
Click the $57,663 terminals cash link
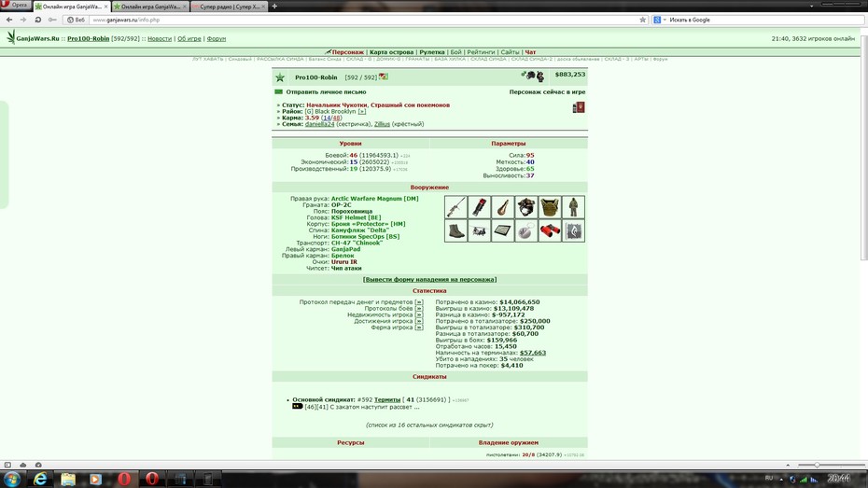pos(533,353)
